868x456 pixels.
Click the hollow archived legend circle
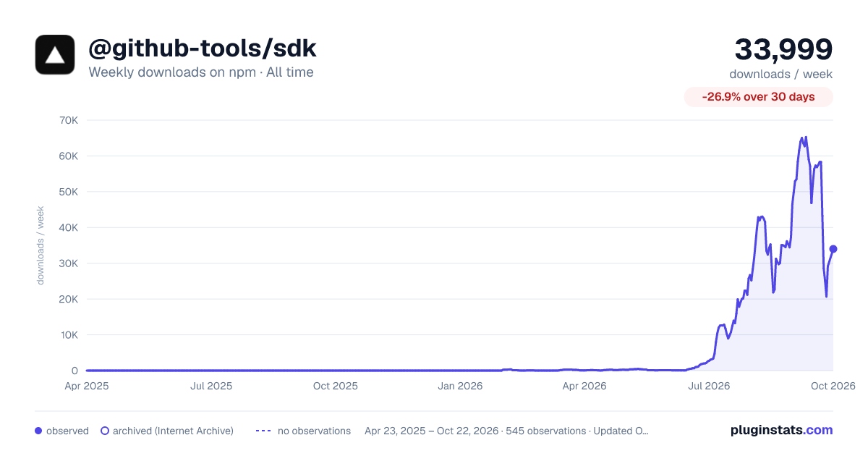(105, 431)
